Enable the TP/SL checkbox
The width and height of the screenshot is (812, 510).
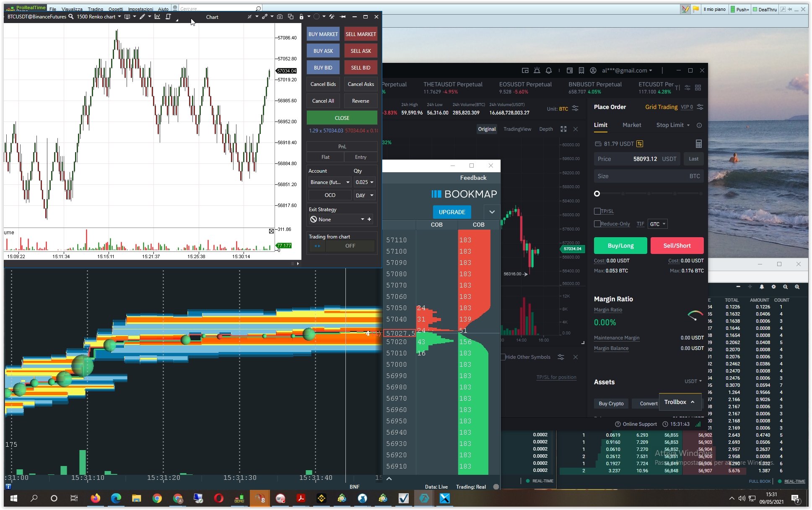click(x=597, y=211)
